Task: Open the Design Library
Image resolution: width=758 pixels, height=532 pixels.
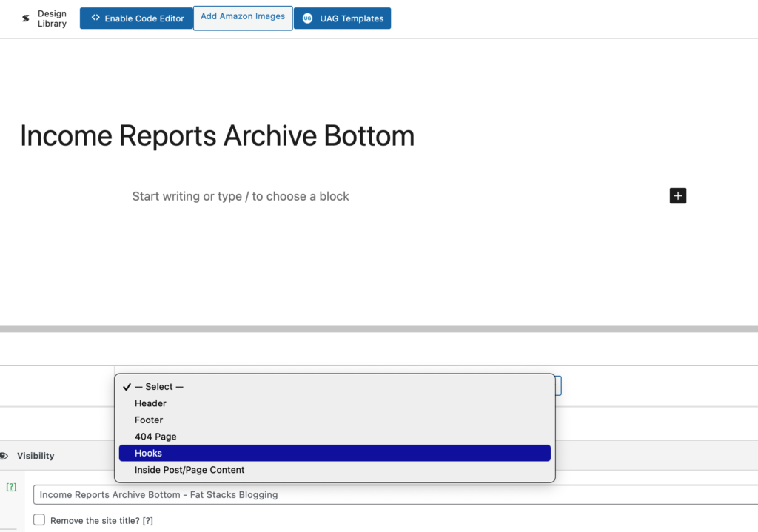Action: coord(44,18)
